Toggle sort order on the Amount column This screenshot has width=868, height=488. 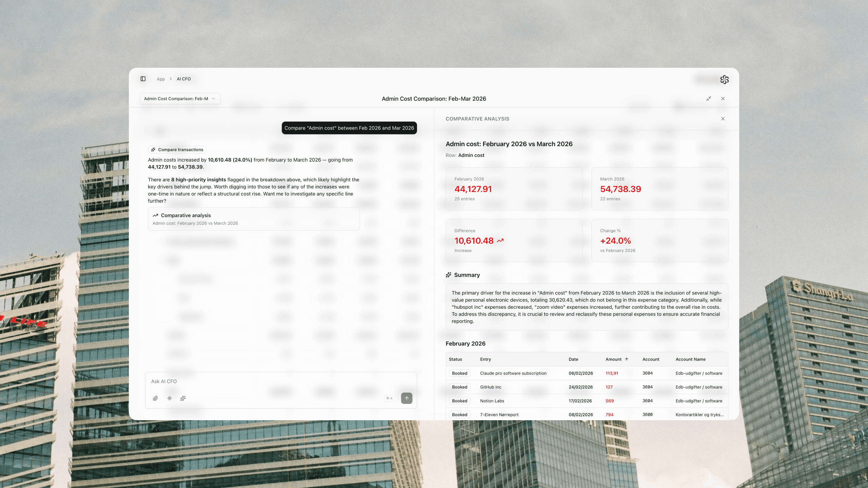[626, 359]
